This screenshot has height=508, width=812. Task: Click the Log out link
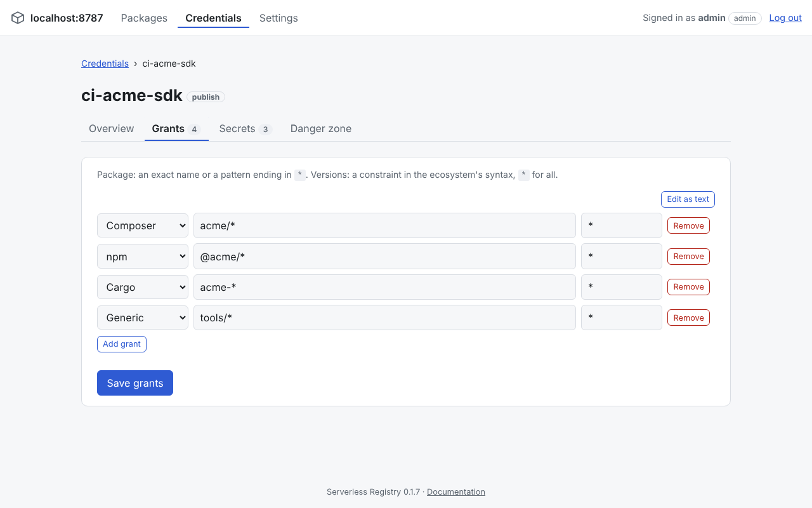click(x=785, y=18)
